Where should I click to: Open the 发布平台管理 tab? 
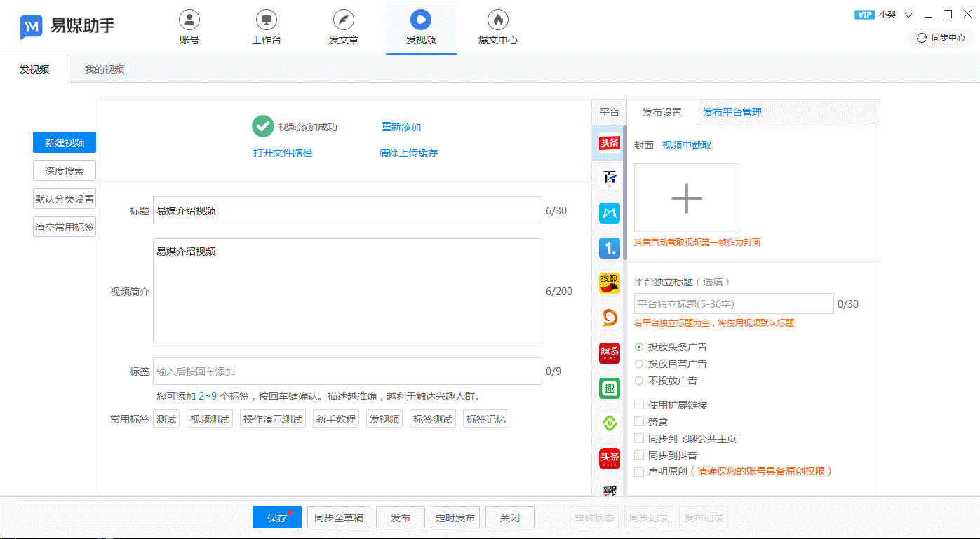(x=732, y=112)
